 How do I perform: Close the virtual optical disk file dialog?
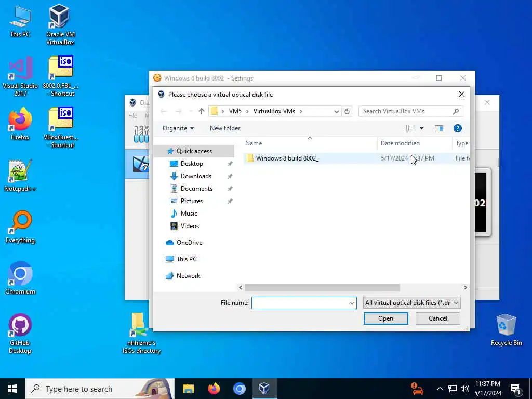(462, 95)
